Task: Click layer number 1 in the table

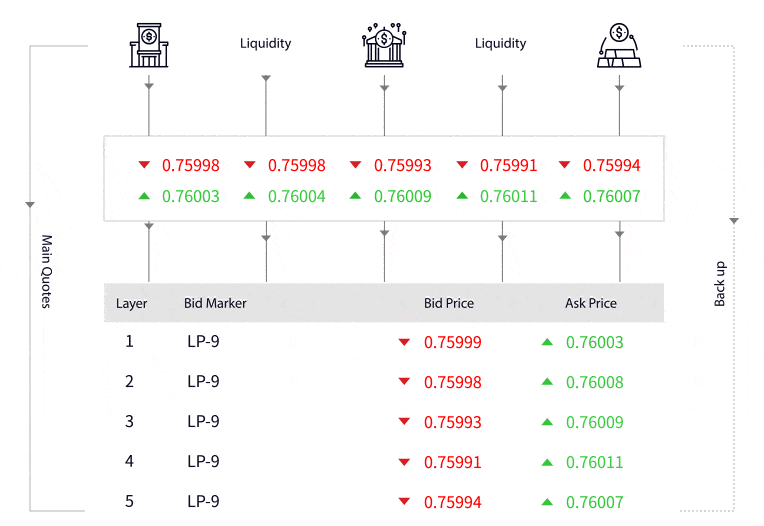Action: coord(129,341)
